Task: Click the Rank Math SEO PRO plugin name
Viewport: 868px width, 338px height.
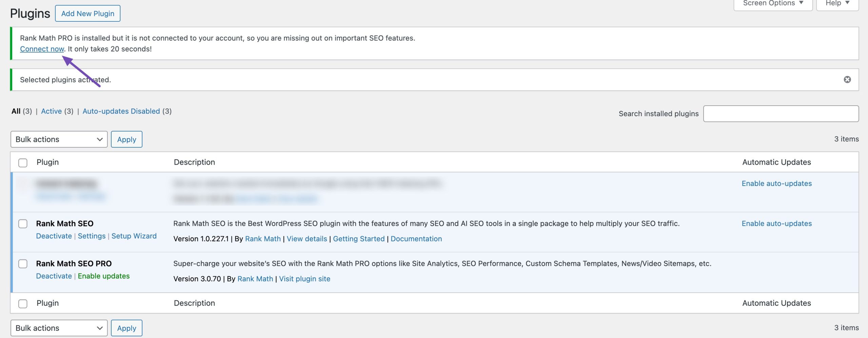Action: [74, 263]
